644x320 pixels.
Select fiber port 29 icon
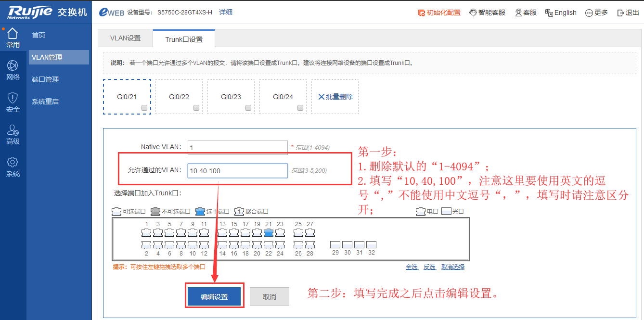pyautogui.click(x=335, y=245)
